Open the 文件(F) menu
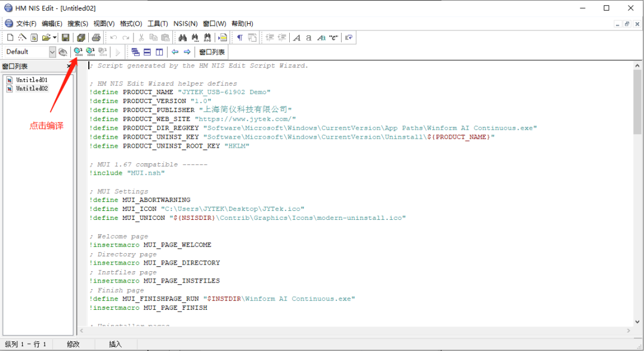 26,23
